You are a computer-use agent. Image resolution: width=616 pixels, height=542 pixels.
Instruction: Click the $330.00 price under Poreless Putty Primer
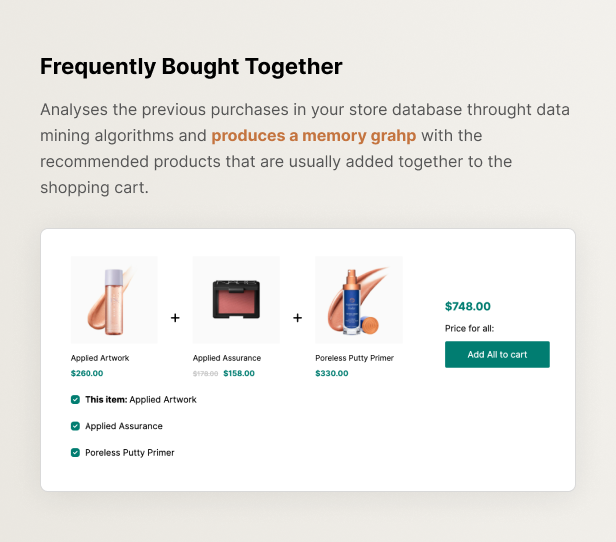coord(332,373)
